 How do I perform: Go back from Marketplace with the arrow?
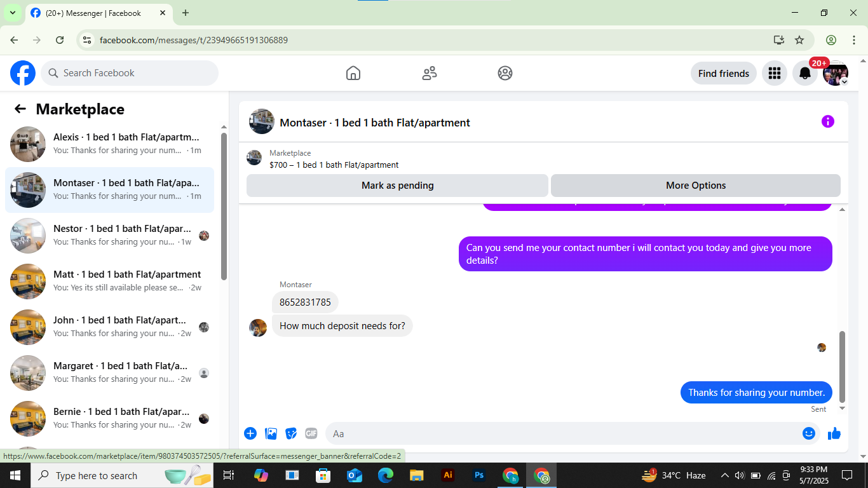pos(20,109)
